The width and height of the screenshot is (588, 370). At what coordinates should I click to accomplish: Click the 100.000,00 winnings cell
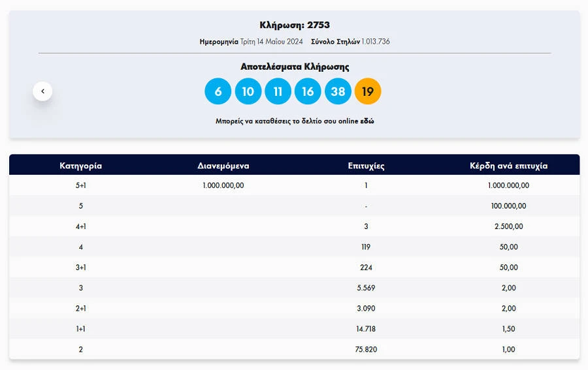click(508, 206)
